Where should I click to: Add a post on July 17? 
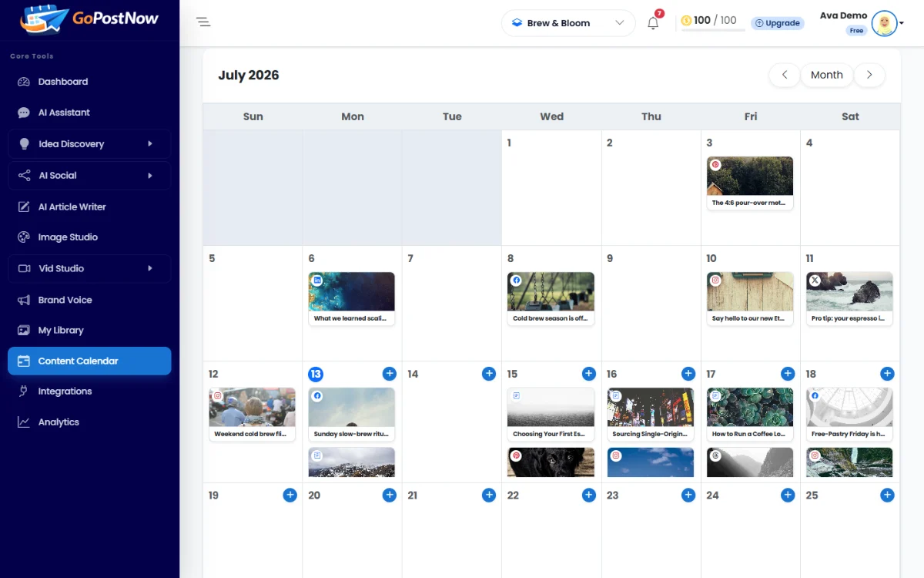click(788, 374)
